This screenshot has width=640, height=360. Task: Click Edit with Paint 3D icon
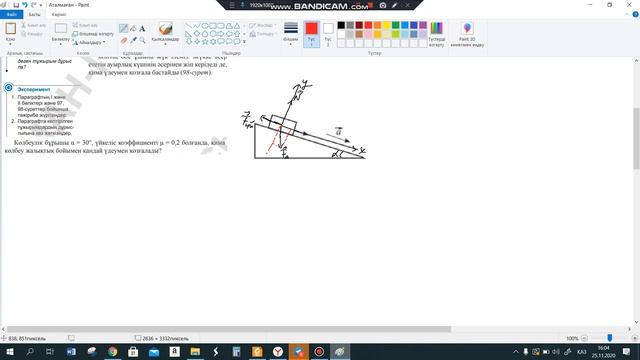pos(467,29)
